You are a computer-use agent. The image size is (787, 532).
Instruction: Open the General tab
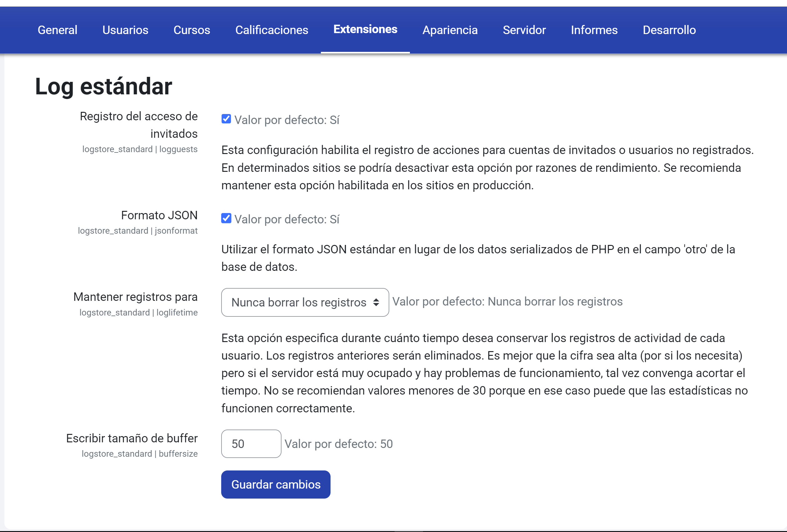point(57,30)
